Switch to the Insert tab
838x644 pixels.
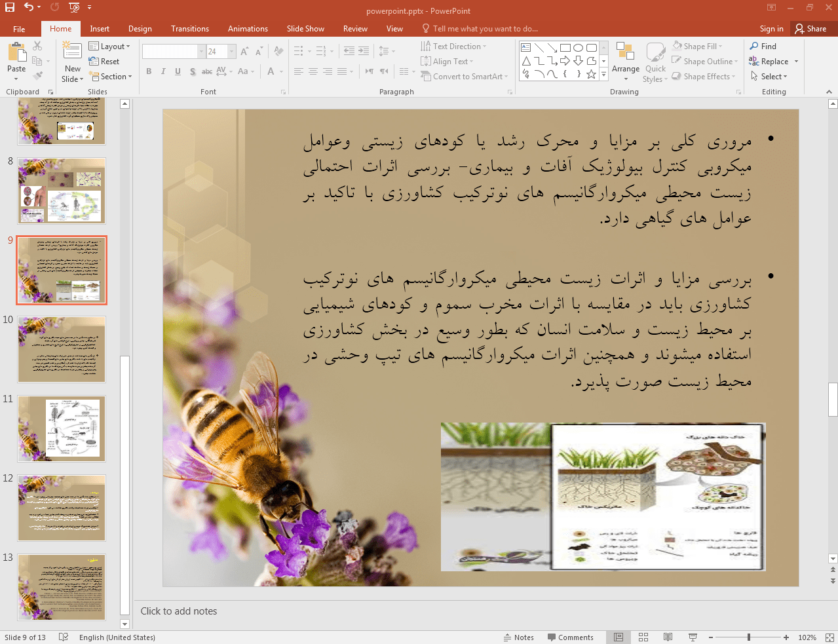point(100,29)
